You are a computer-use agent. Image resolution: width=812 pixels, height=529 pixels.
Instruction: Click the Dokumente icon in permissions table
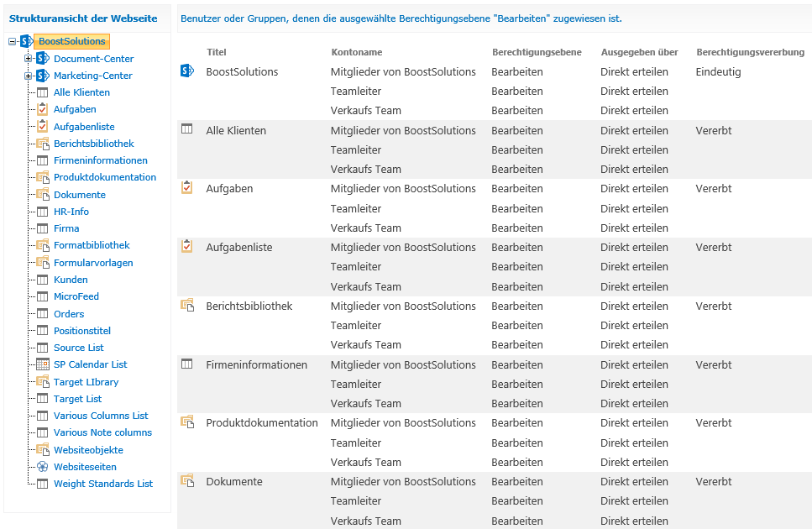coord(187,480)
